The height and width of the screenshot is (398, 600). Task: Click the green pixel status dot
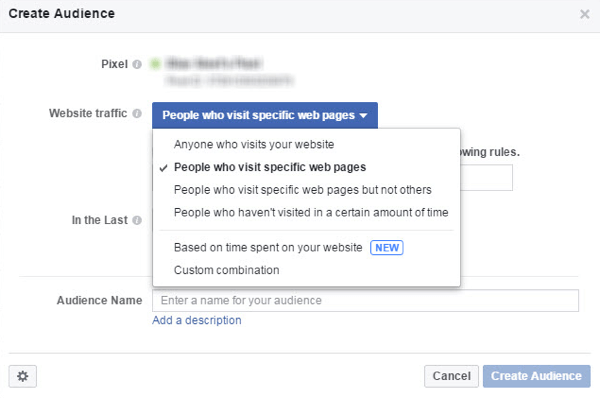click(x=155, y=64)
